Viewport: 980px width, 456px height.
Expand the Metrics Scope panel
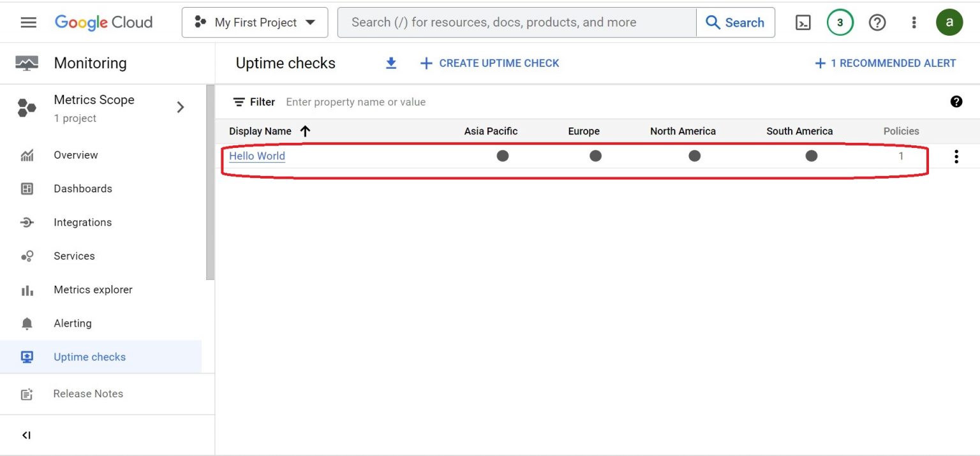click(181, 107)
